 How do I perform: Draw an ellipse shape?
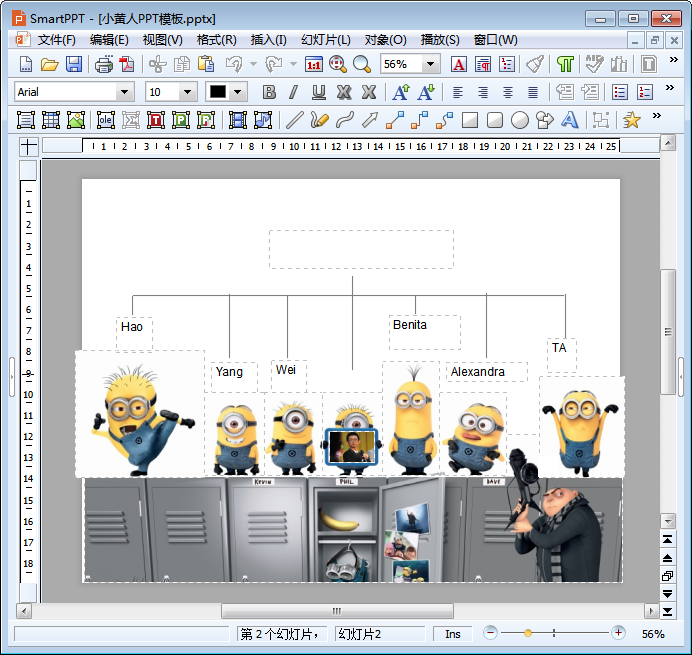click(519, 120)
